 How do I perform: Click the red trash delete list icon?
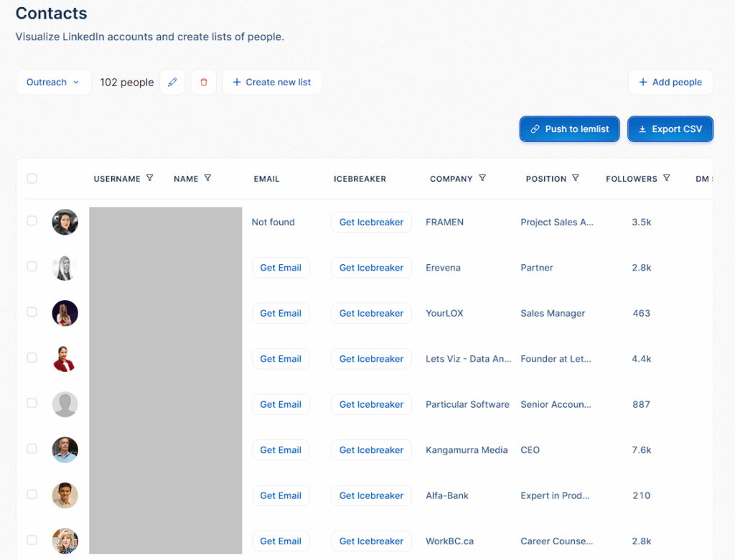coord(203,83)
